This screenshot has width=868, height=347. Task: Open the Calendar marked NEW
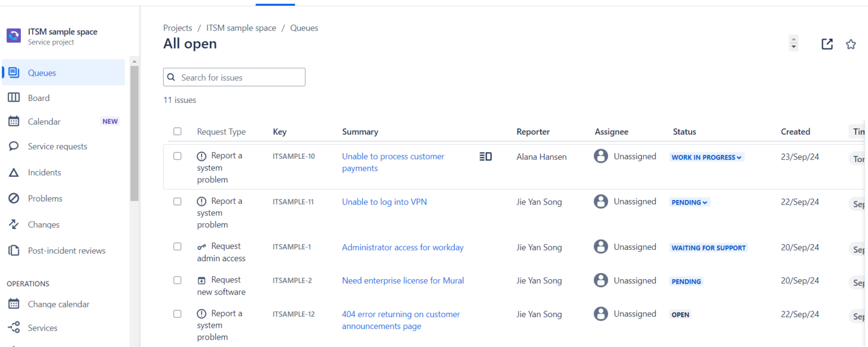pos(44,121)
